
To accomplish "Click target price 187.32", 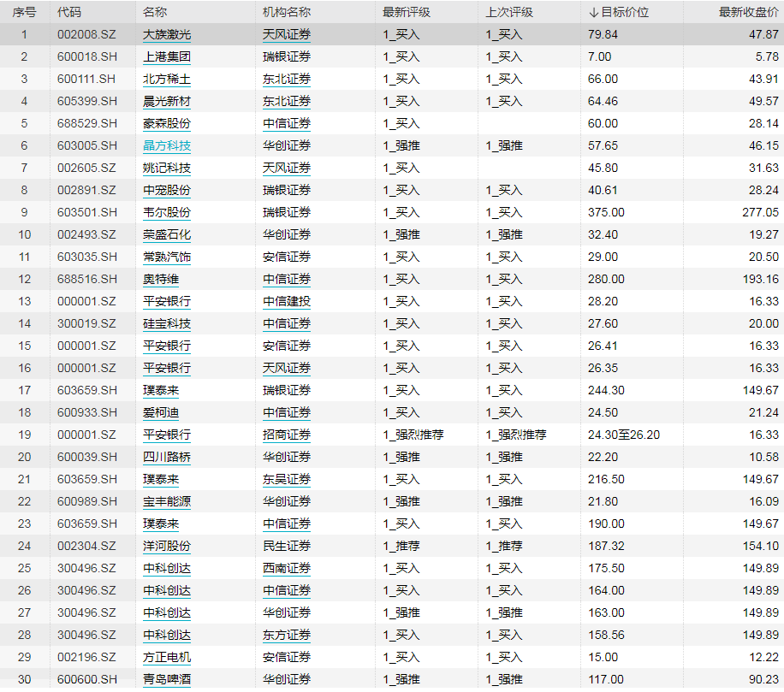I will (606, 546).
